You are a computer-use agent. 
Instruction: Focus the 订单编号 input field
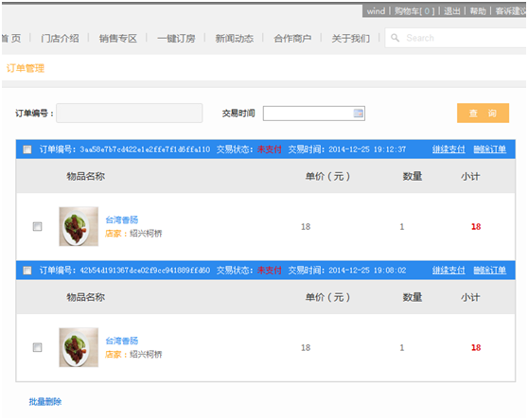coord(130,114)
